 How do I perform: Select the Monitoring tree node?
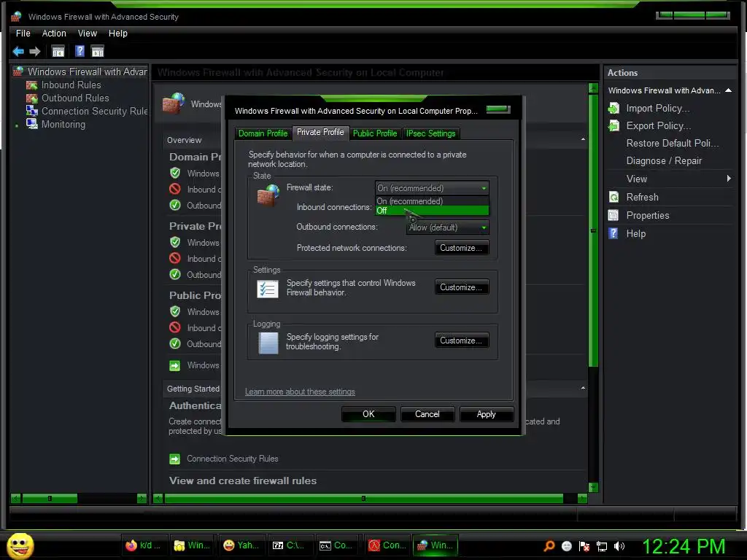click(x=63, y=124)
